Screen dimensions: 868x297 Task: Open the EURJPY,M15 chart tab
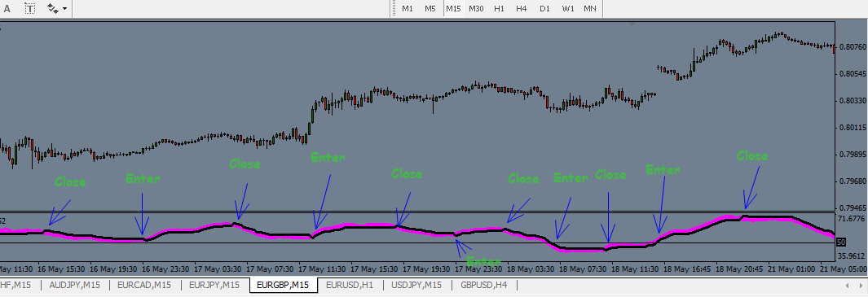pos(214,285)
